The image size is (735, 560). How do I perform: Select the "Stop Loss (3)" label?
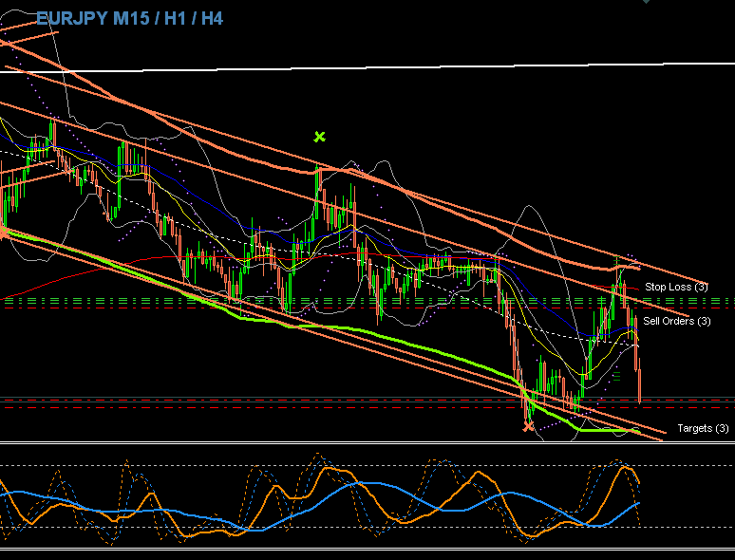coord(676,287)
